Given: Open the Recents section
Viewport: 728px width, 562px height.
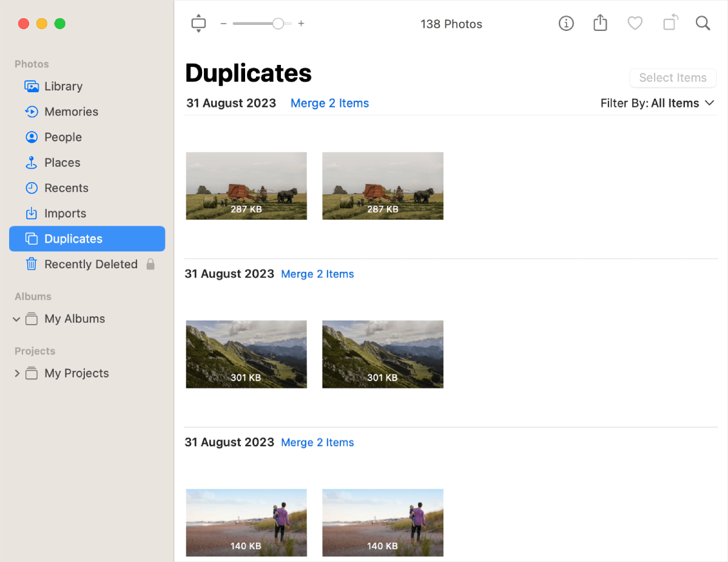Looking at the screenshot, I should pos(67,188).
